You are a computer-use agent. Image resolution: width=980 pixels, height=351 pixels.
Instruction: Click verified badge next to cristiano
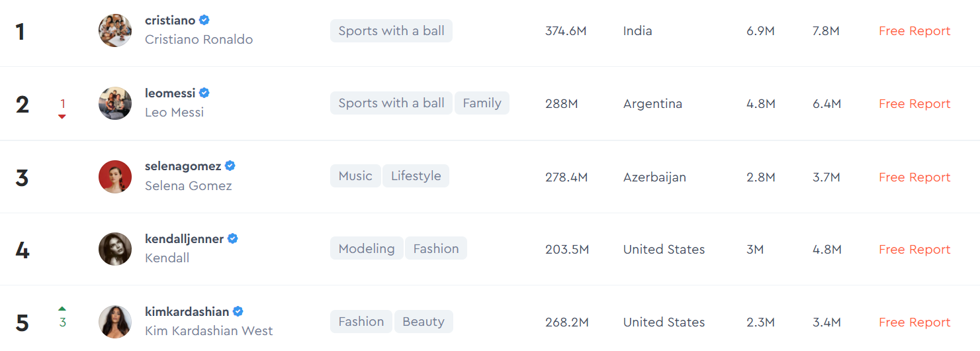point(204,21)
